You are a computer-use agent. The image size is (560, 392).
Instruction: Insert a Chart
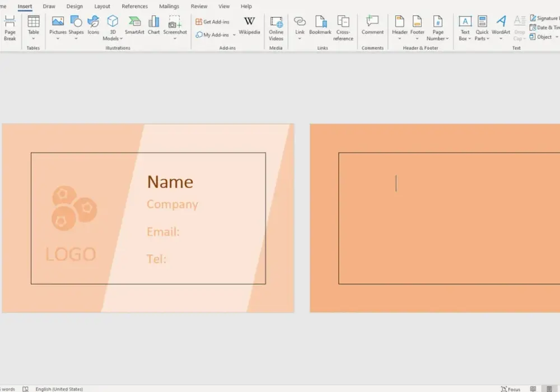click(154, 25)
